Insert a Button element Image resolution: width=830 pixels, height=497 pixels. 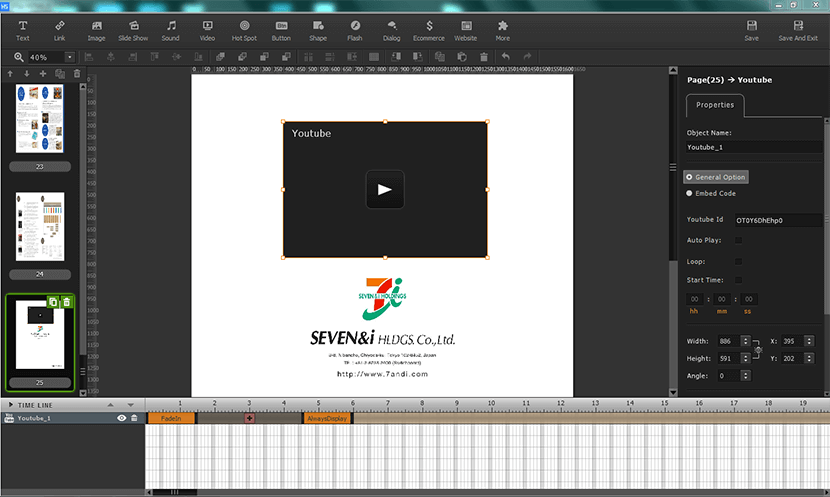(281, 31)
